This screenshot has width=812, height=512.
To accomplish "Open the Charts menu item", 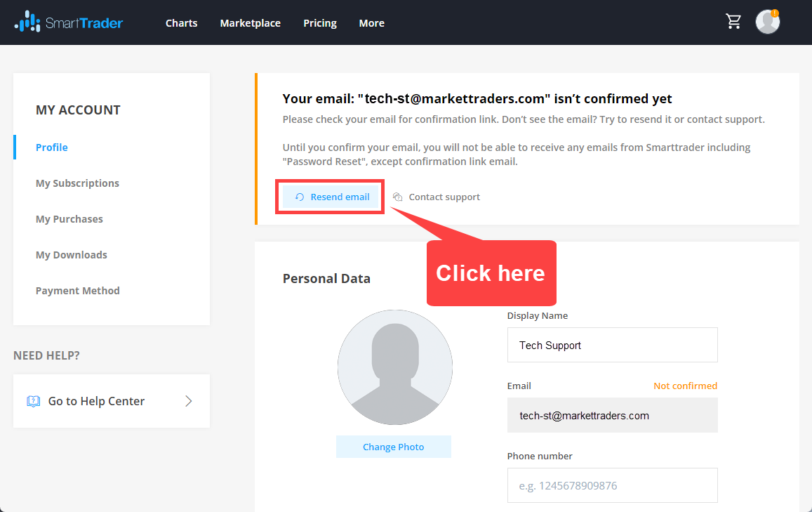I will pos(181,23).
